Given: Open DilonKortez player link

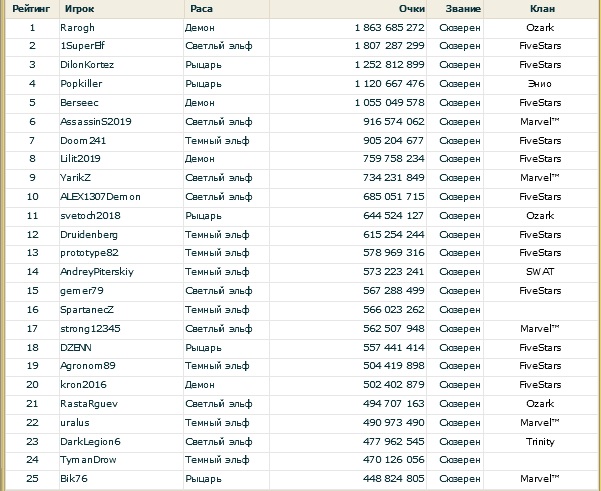Looking at the screenshot, I should coord(89,65).
